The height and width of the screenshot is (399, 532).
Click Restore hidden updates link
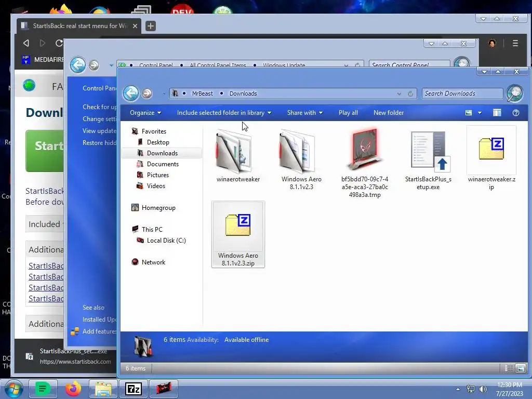pyautogui.click(x=99, y=143)
